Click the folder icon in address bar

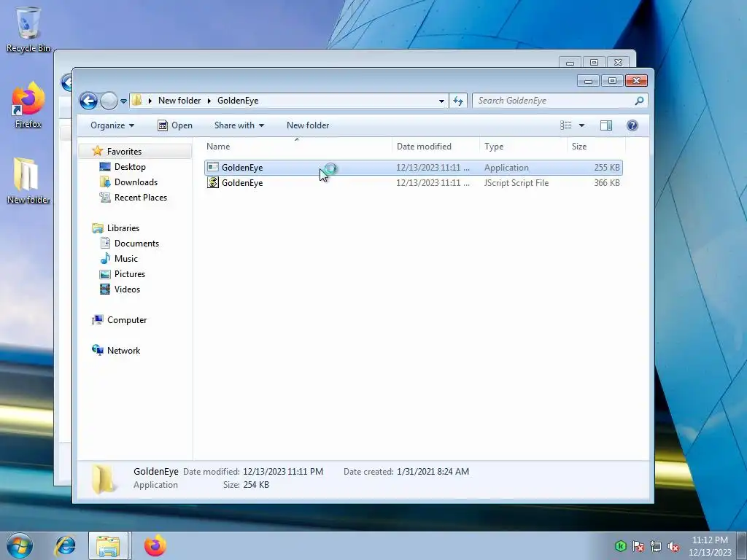137,101
